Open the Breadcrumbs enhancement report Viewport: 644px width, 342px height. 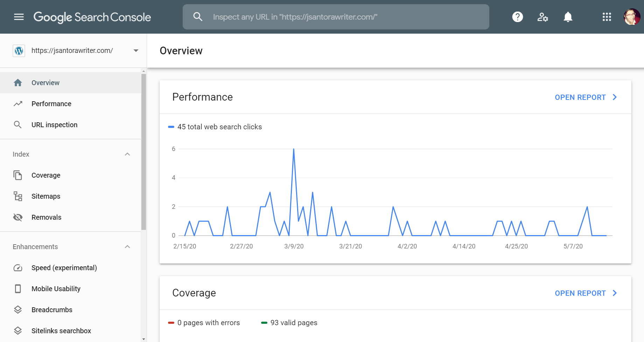click(x=51, y=309)
